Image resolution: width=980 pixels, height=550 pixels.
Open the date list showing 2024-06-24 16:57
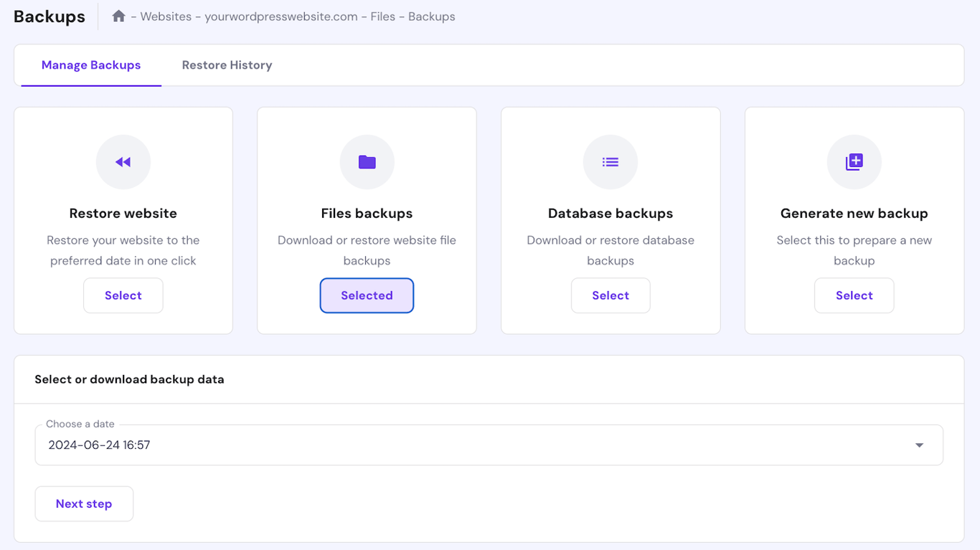pyautogui.click(x=919, y=445)
